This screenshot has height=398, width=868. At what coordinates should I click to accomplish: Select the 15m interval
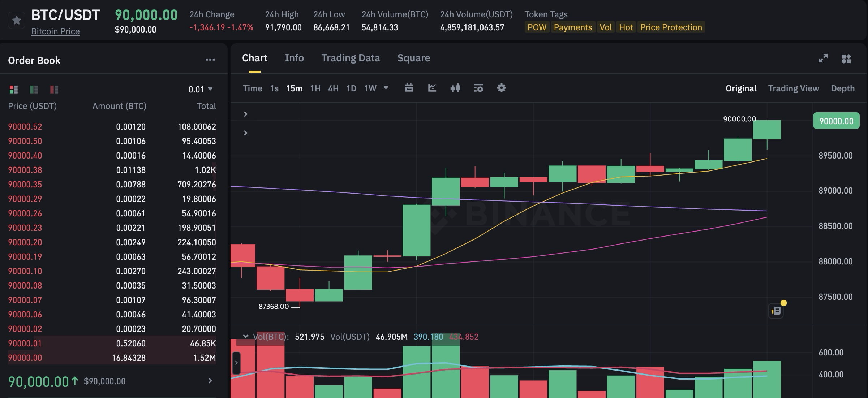pyautogui.click(x=294, y=88)
